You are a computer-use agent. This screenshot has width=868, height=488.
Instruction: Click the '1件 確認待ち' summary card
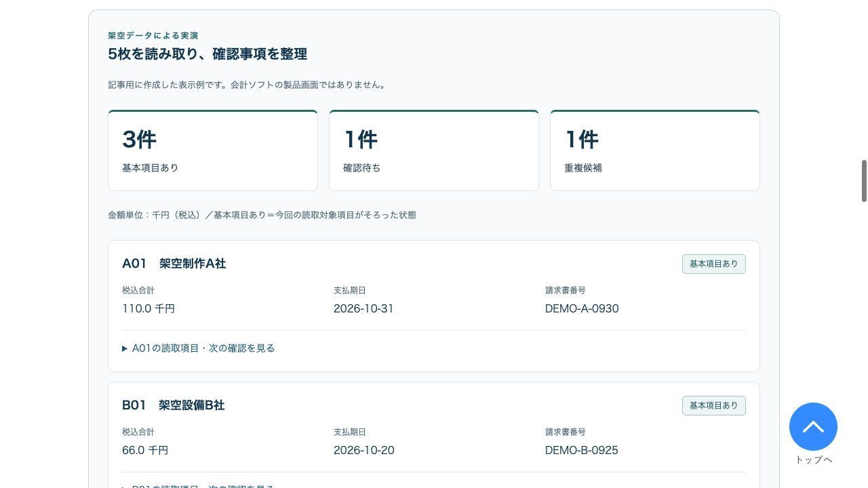click(x=434, y=150)
